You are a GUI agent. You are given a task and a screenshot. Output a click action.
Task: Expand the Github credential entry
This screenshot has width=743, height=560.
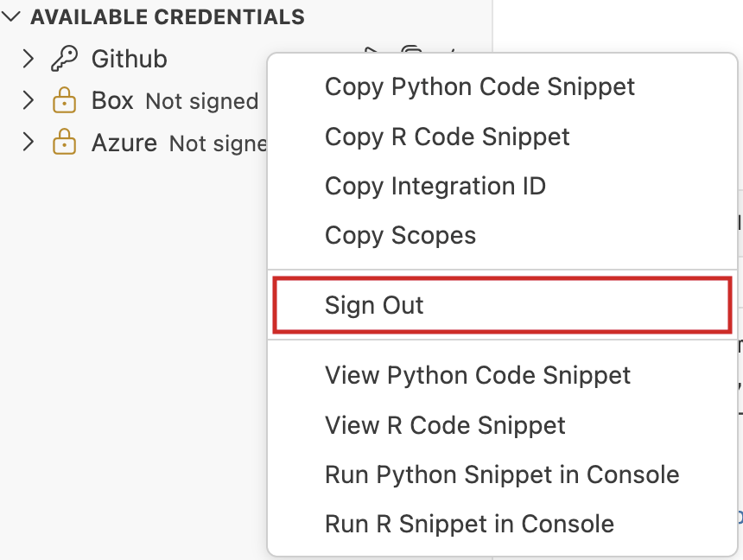pos(29,59)
